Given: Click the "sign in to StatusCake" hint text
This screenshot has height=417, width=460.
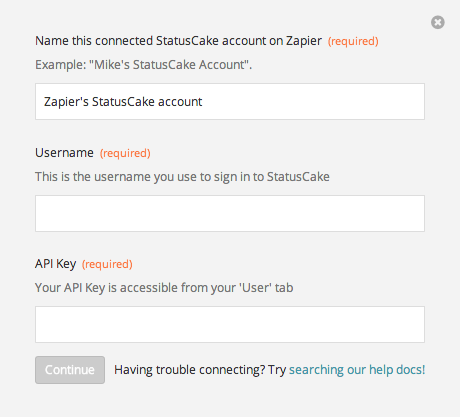Looking at the screenshot, I should point(182,177).
